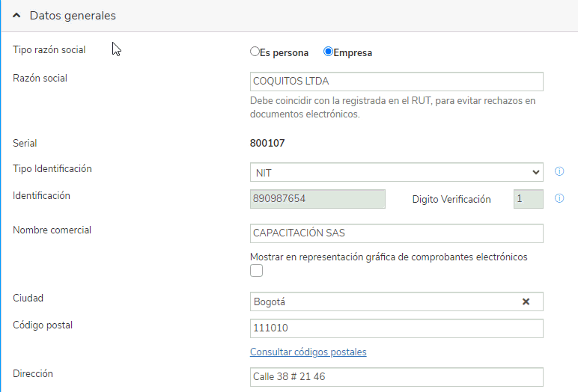Enable Mostrar en representación gráfica checkbox
578x392 pixels.
[256, 270]
